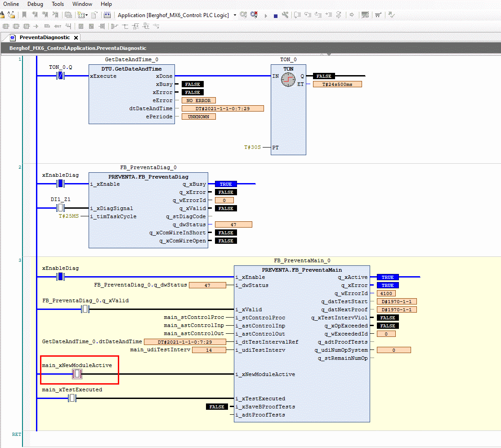The image size is (501, 448).
Task: Toggle the main_xTestExecuted contact
Action: pyautogui.click(x=72, y=398)
